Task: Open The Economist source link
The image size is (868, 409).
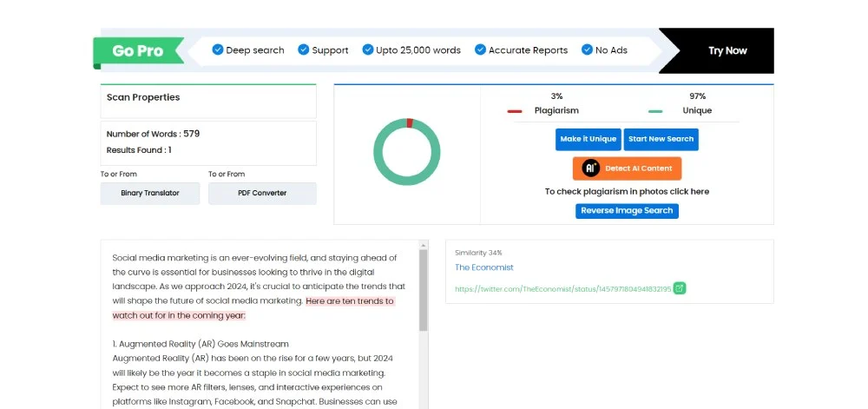Action: (x=484, y=267)
